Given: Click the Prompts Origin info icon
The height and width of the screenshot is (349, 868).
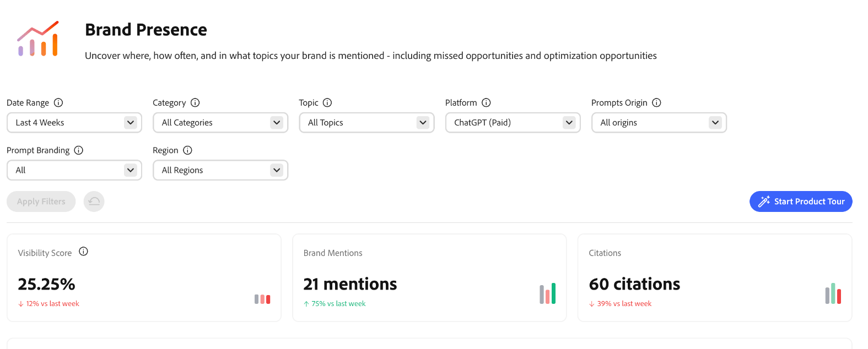Looking at the screenshot, I should [656, 102].
